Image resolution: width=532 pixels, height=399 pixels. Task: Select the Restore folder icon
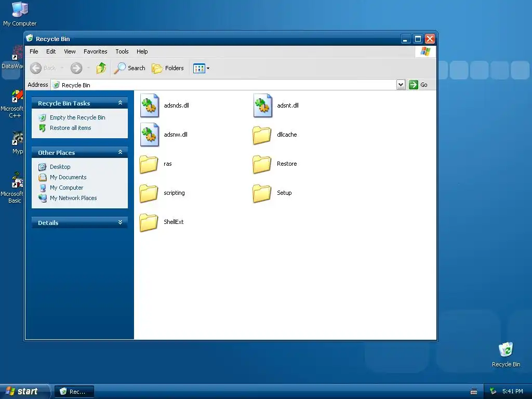point(262,164)
